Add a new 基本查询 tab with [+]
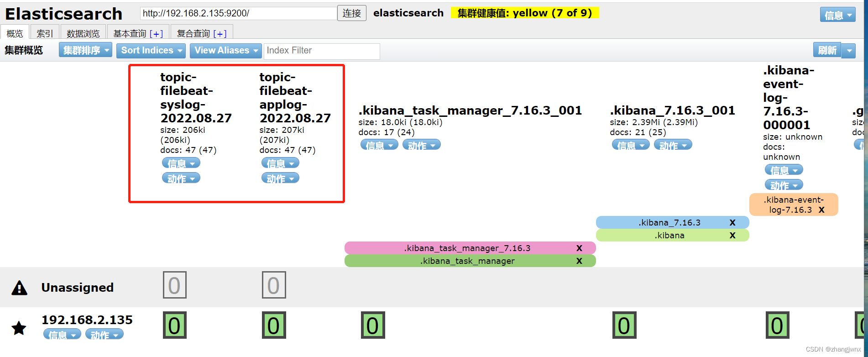The image size is (868, 357). 156,33
